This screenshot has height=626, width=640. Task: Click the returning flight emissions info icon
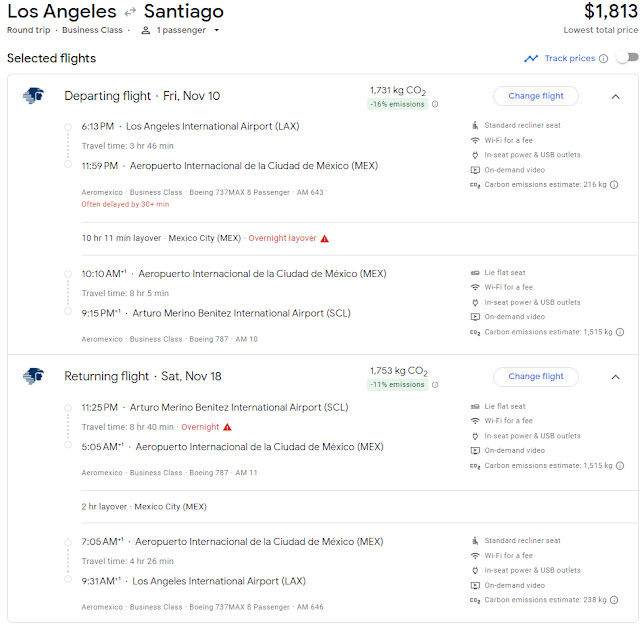tap(435, 385)
